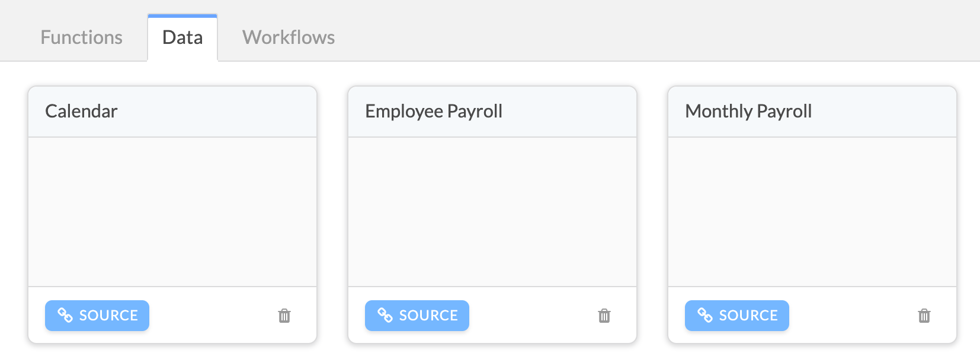The image size is (980, 356).
Task: Click the Calendar card title
Action: tap(81, 111)
